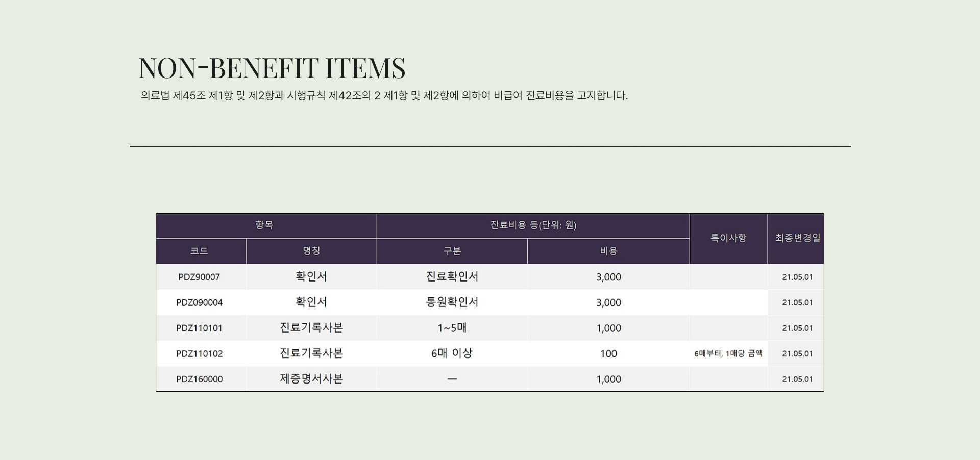980x460 pixels.
Task: Select code PDZ090004 cell
Action: pyautogui.click(x=199, y=303)
